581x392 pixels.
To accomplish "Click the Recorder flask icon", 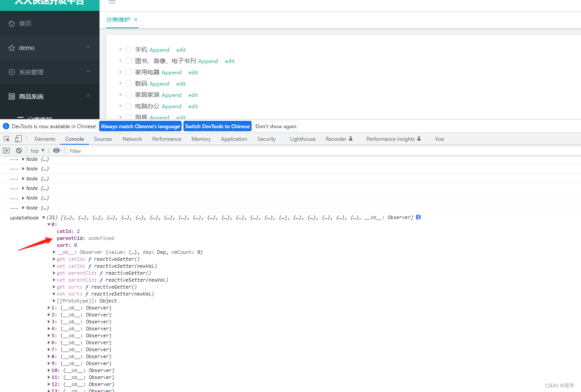I will coord(351,139).
